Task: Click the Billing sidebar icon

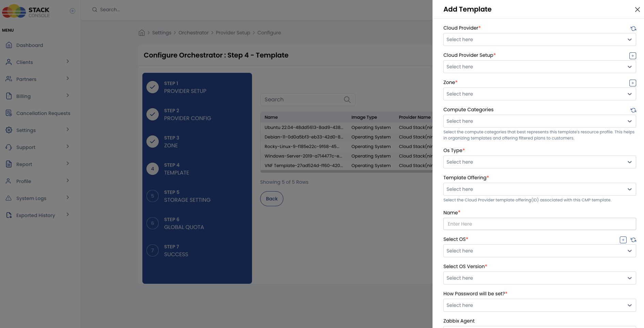Action: 9,96
